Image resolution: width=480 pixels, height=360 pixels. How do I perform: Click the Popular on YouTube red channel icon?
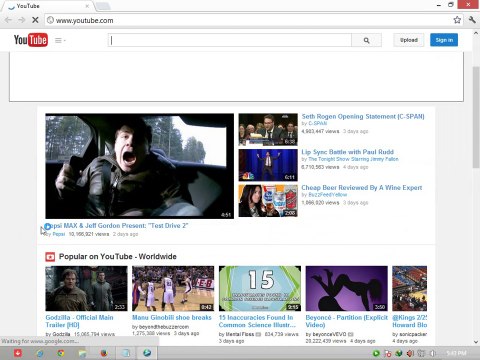[x=50, y=257]
